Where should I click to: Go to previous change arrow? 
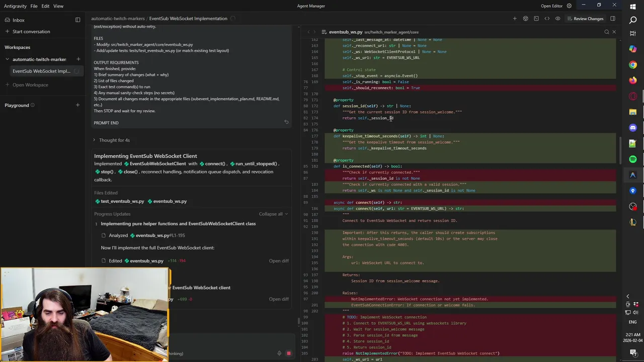(309, 32)
